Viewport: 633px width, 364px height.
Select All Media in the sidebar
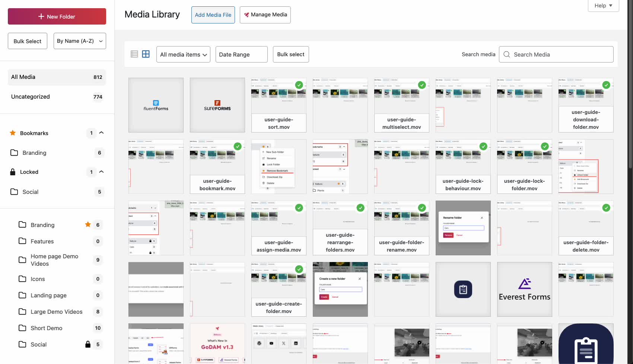[x=23, y=77]
